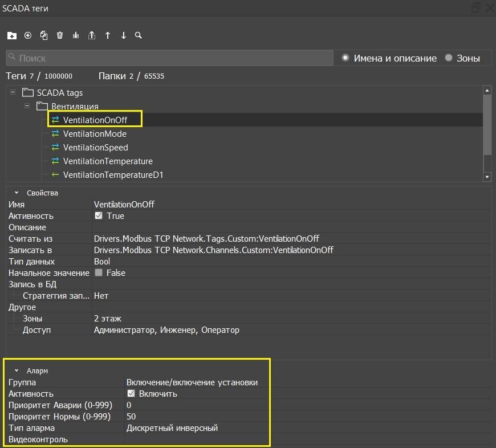Image resolution: width=496 pixels, height=448 pixels.
Task: Toggle 'Начальное значение' False checkbox
Action: click(99, 273)
